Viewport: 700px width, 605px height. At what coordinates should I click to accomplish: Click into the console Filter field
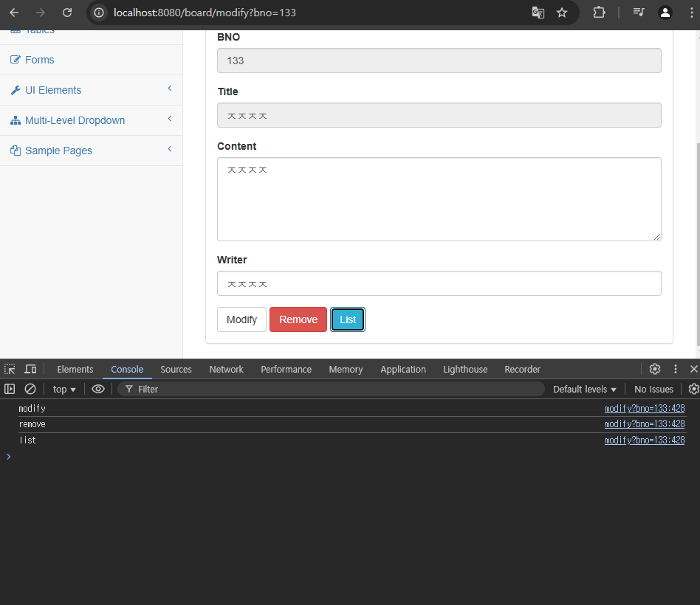(x=330, y=389)
